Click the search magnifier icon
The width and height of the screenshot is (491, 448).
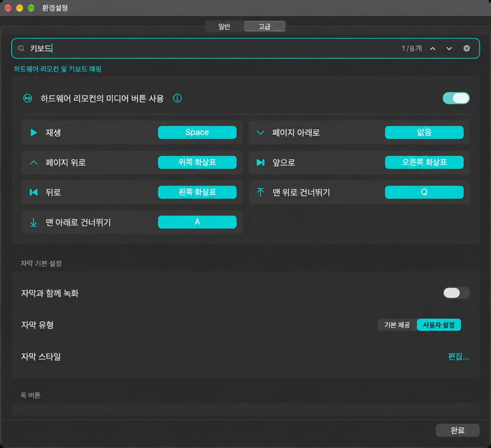click(x=21, y=48)
